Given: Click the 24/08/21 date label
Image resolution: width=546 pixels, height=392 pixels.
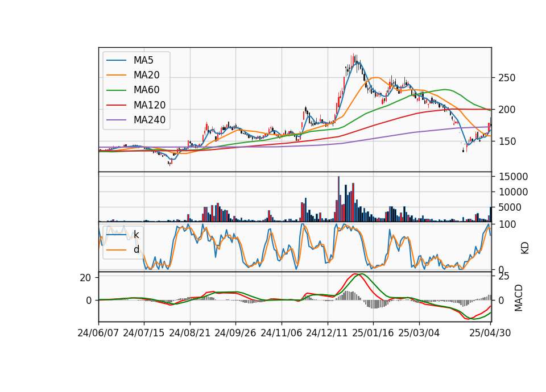Looking at the screenshot, I should (190, 333).
